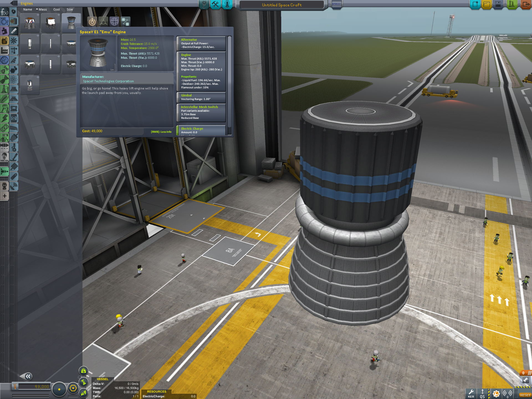Select the Offset gizmo tool
532x399 pixels.
pos(103,21)
